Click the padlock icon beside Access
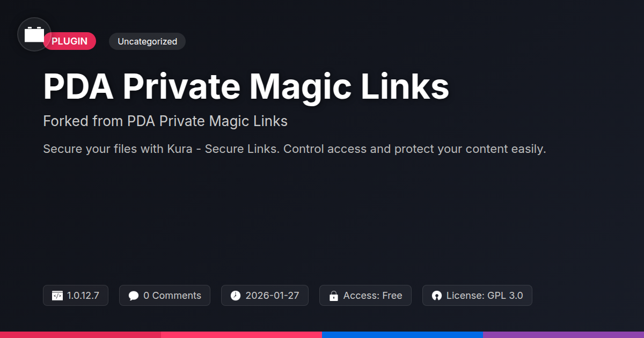Screen dimensions: 644x338 tap(334, 296)
